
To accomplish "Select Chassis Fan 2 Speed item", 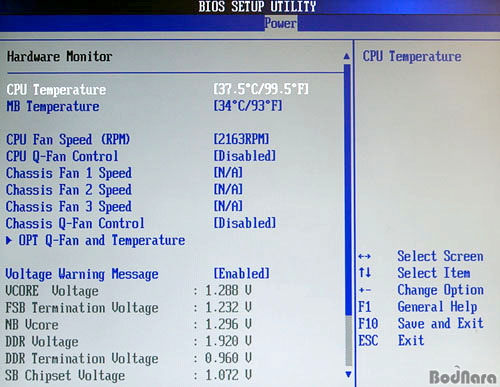I will [69, 190].
